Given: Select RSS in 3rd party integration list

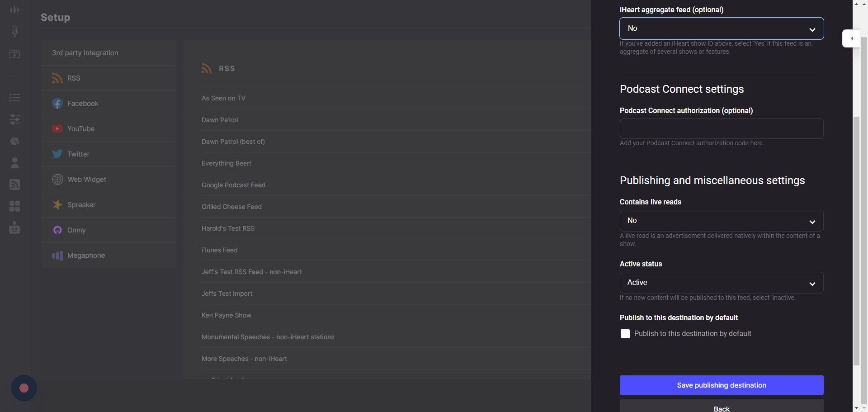Looking at the screenshot, I should [x=108, y=78].
